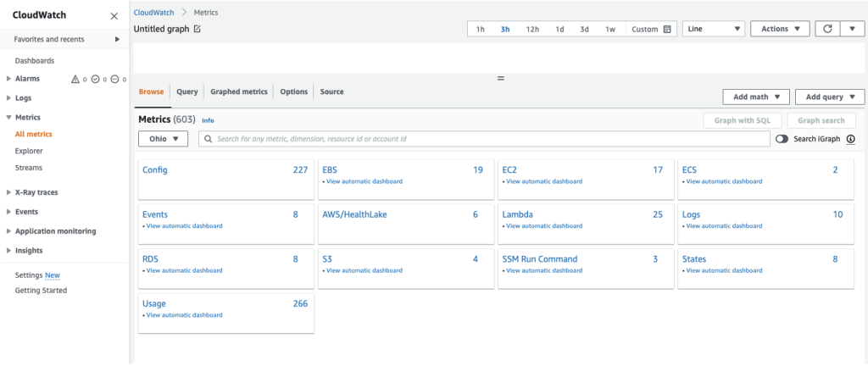This screenshot has height=366, width=868.
Task: Open the ECS metrics namespace
Action: pos(689,169)
